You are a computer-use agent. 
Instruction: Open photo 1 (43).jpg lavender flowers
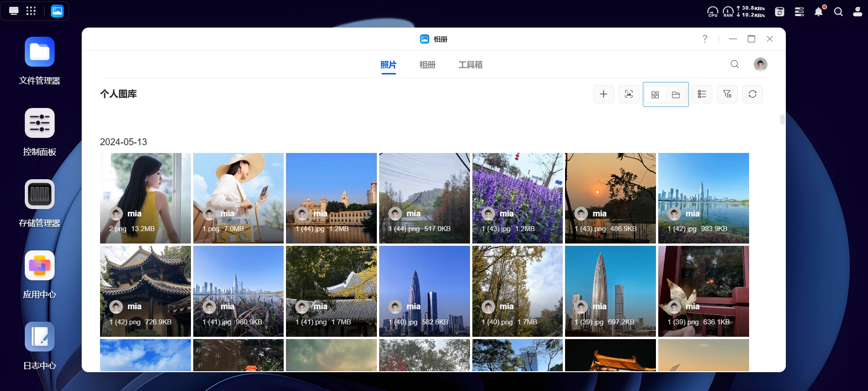tap(517, 198)
